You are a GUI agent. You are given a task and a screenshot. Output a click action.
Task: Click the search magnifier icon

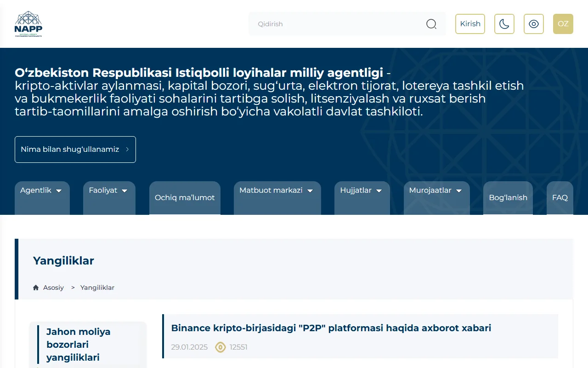coord(431,24)
